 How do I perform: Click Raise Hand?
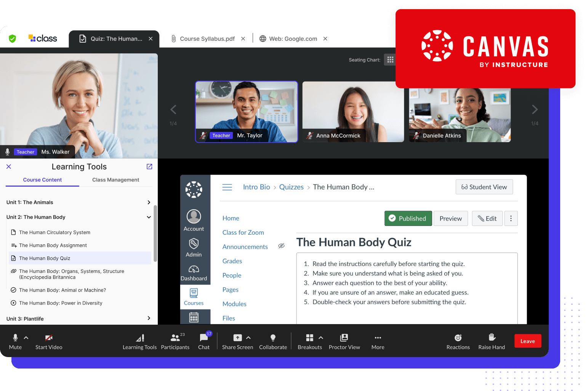[492, 341]
